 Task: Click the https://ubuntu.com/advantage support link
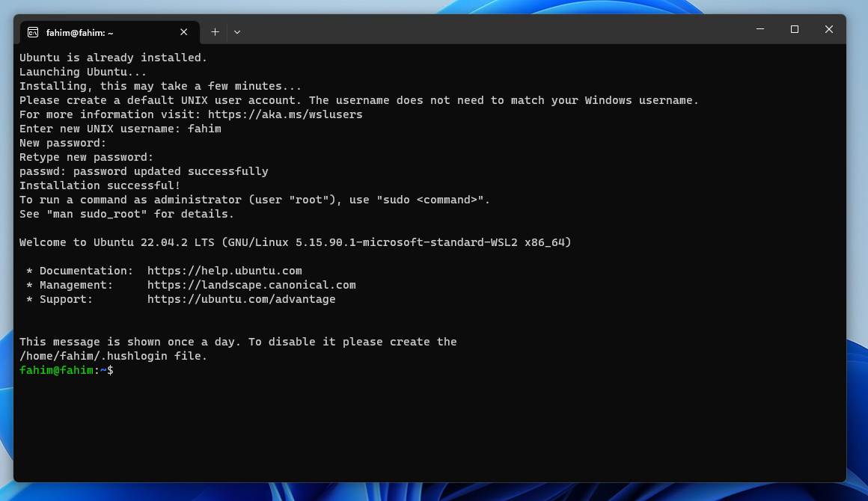pyautogui.click(x=242, y=299)
